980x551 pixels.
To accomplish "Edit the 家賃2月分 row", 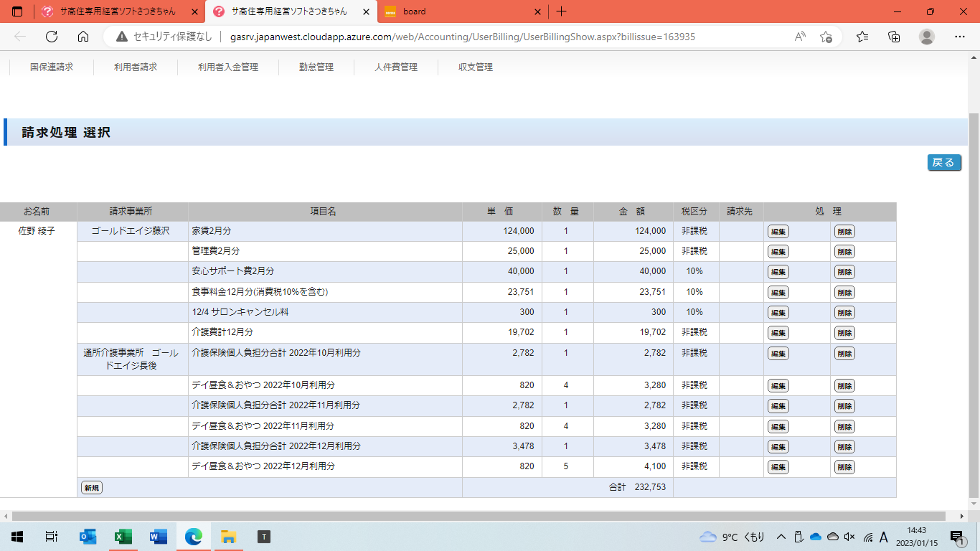I will point(778,232).
